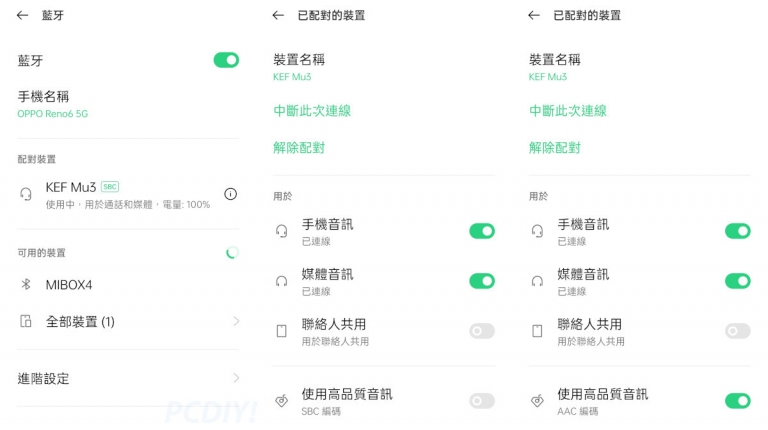Viewport: 768px width, 430px height.
Task: Open 進階設定 chevron
Action: [x=236, y=378]
